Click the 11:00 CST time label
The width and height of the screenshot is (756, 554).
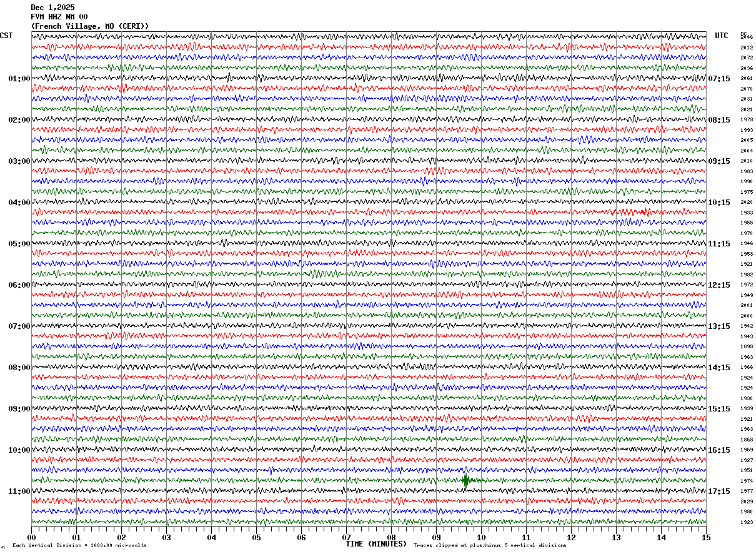click(19, 491)
